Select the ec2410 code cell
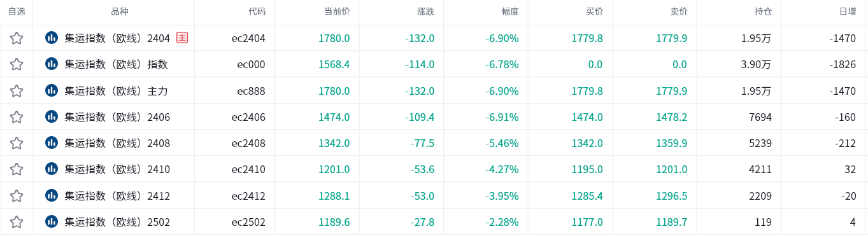This screenshot has width=868, height=236. click(x=248, y=169)
